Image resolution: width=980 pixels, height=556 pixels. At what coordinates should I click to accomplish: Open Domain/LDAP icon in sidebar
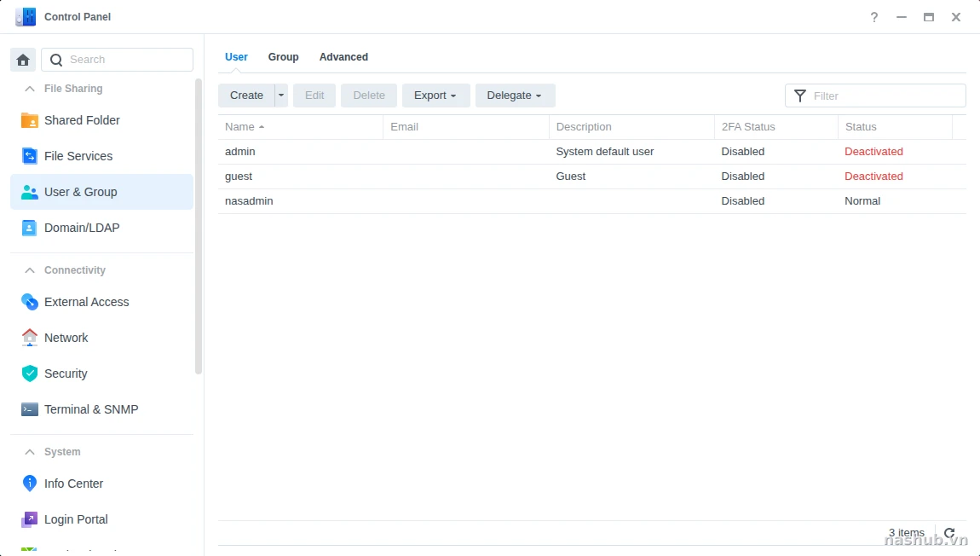click(x=29, y=228)
